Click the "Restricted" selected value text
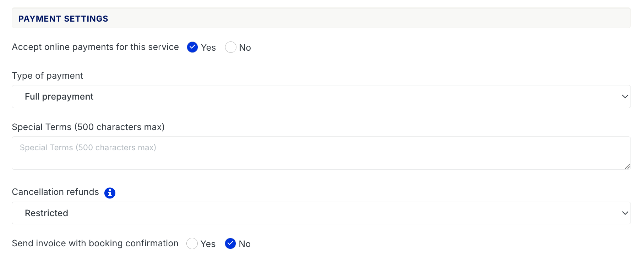Screen dimensions: 644x258 47,213
